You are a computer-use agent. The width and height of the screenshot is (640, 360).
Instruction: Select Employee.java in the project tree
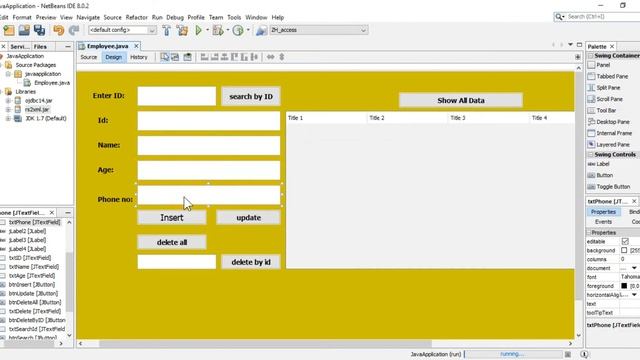(52, 83)
